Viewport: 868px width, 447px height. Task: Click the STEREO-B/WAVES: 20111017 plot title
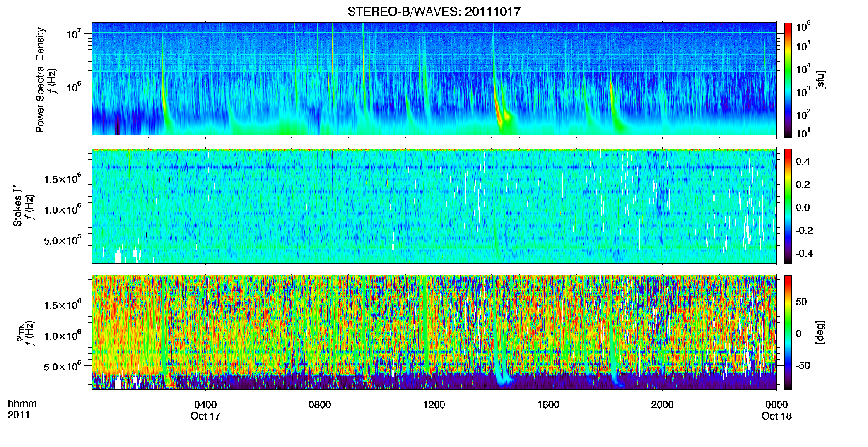pos(434,12)
